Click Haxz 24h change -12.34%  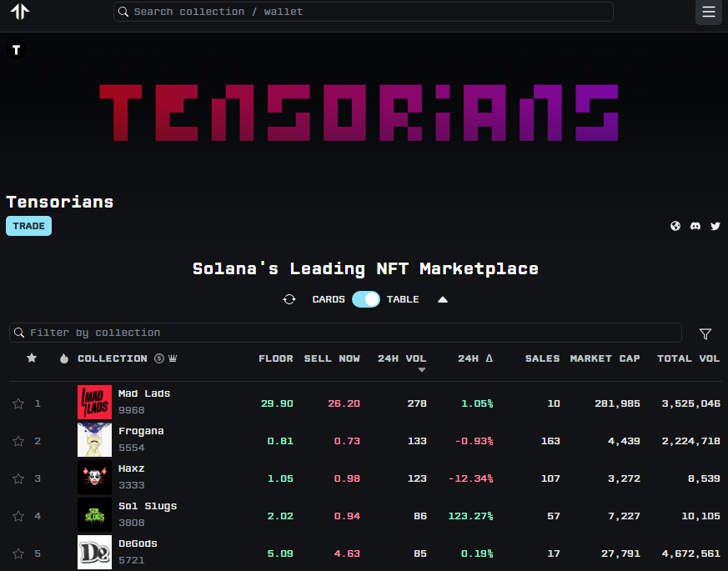pyautogui.click(x=470, y=478)
